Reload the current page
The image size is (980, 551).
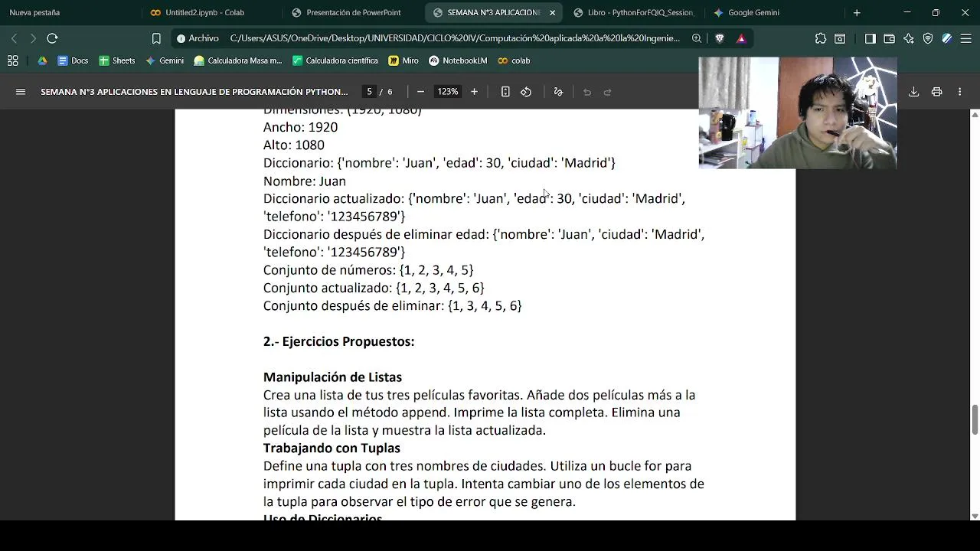(52, 38)
